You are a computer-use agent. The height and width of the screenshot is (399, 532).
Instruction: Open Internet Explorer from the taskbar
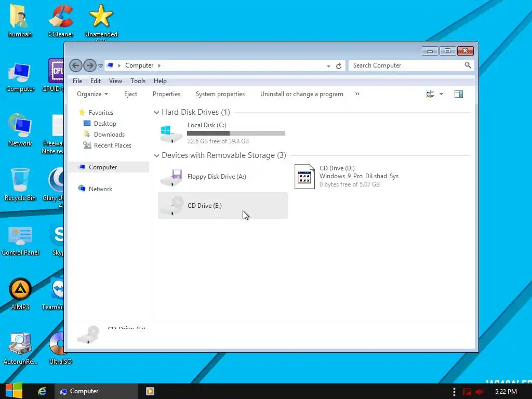pyautogui.click(x=42, y=391)
